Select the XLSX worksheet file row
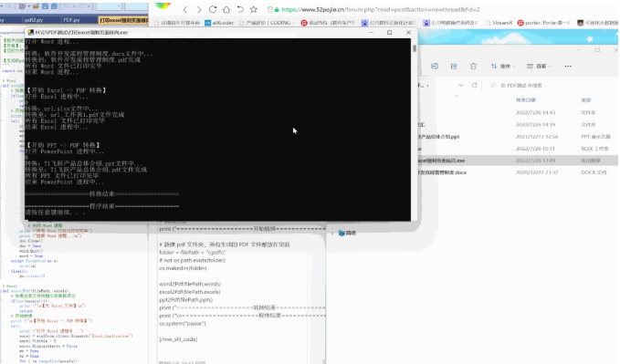Image resolution: width=620 pixels, height=364 pixels. coord(518,149)
